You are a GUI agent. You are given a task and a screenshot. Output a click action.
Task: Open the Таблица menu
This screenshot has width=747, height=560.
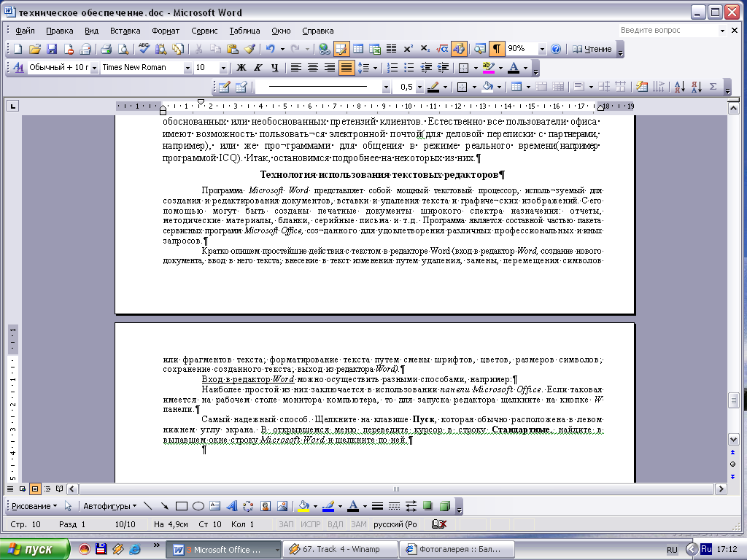[245, 31]
